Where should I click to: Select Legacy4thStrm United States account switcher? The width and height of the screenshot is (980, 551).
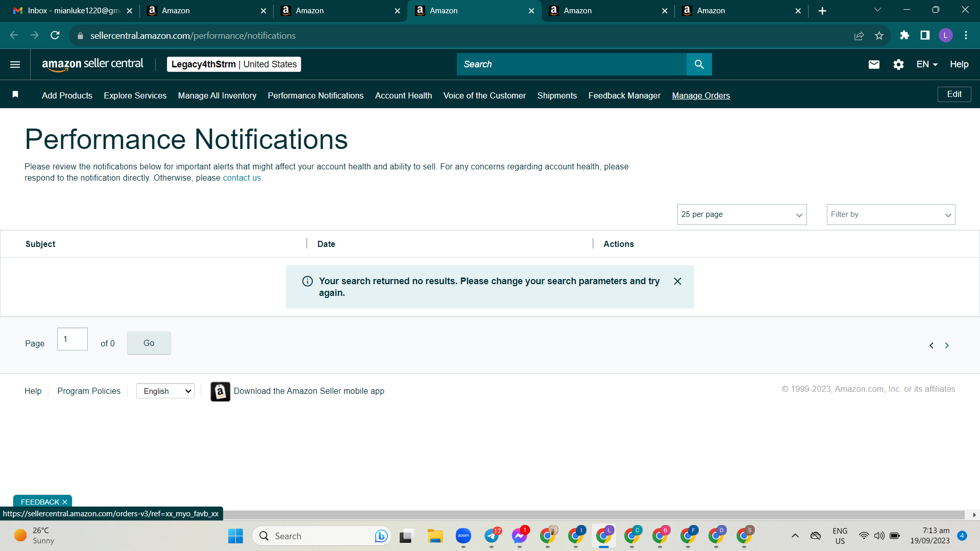pyautogui.click(x=234, y=64)
